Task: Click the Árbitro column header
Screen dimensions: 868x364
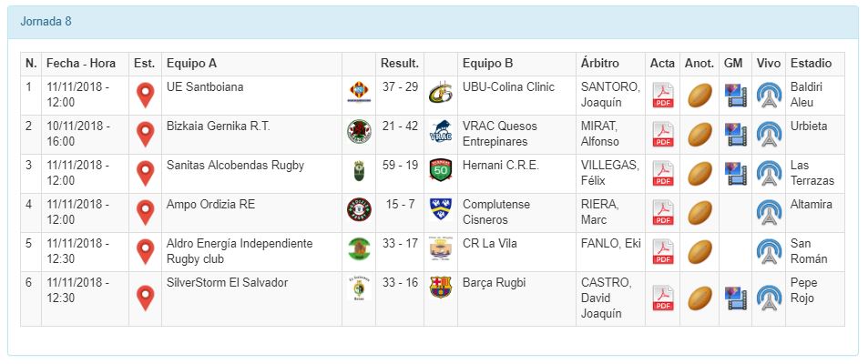Action: click(599, 64)
